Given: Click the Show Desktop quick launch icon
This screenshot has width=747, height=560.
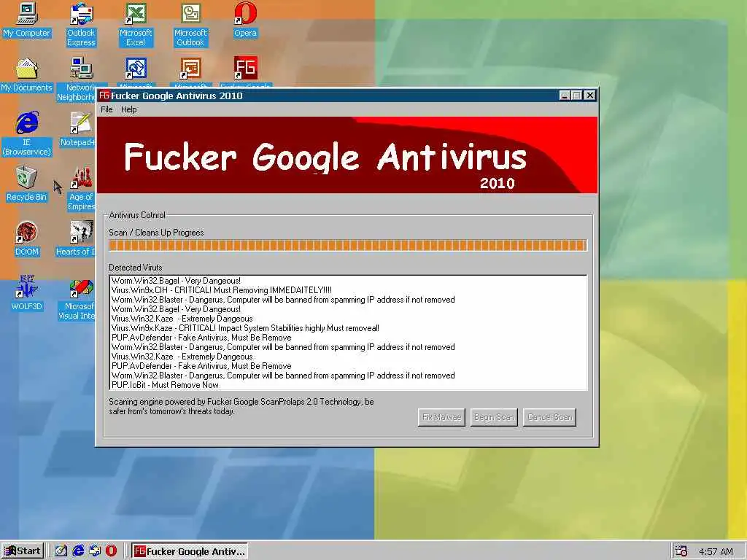Looking at the screenshot, I should (x=61, y=551).
